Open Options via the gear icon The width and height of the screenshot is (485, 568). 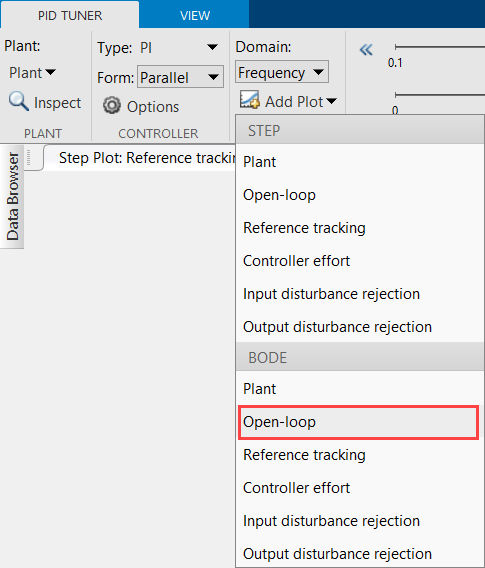point(112,105)
